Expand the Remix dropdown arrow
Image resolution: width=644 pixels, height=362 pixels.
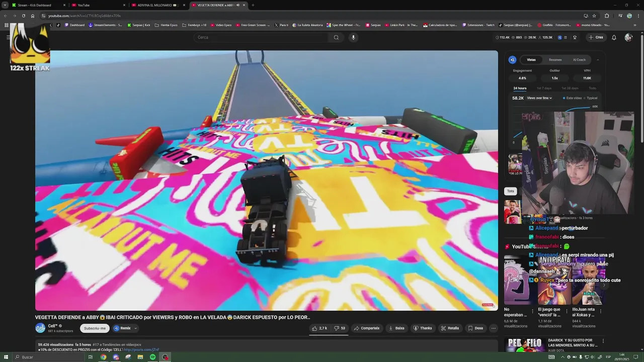click(135, 328)
